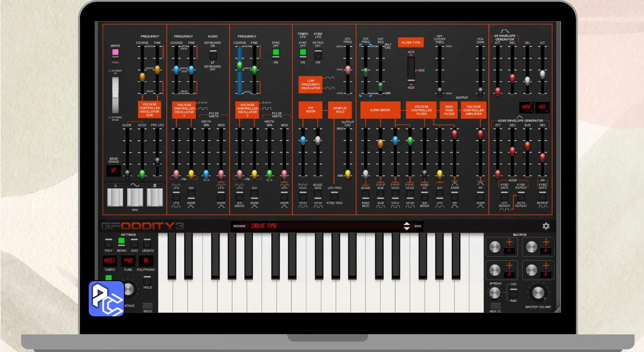Click the Host tempo display
The height and width of the screenshot is (352, 644).
click(x=110, y=260)
